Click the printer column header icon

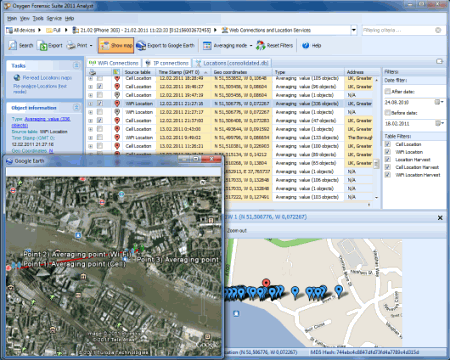tap(92, 72)
